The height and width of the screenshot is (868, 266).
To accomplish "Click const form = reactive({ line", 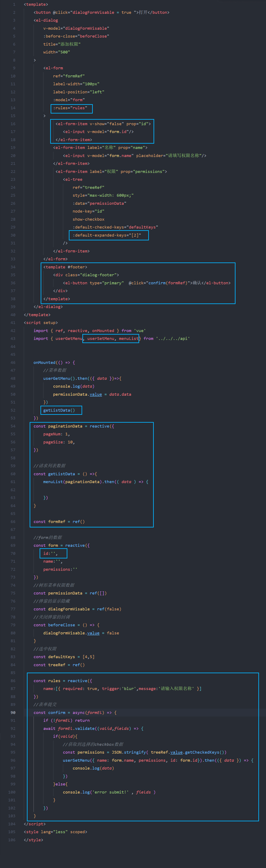I will click(62, 545).
